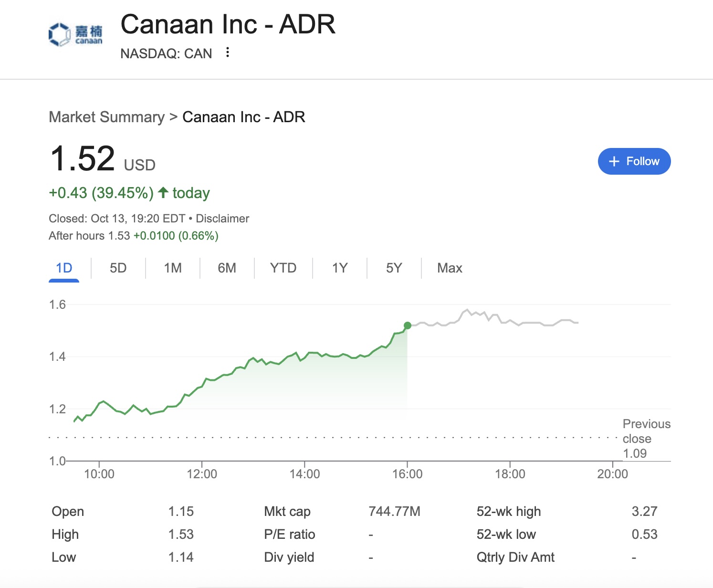
Task: Open the Disclaimer link
Action: (222, 219)
